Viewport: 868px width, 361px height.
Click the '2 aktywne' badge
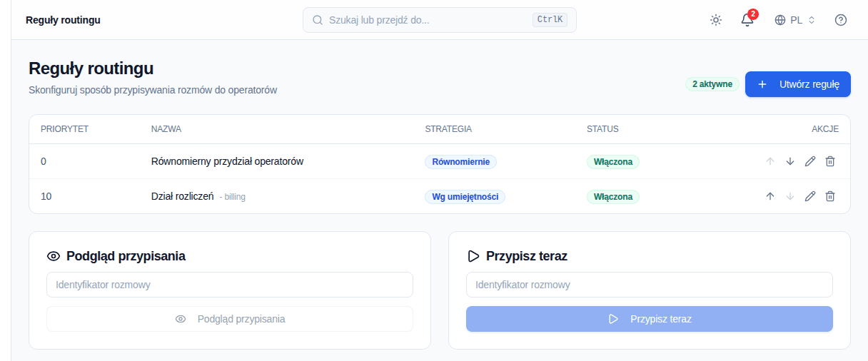coord(712,84)
